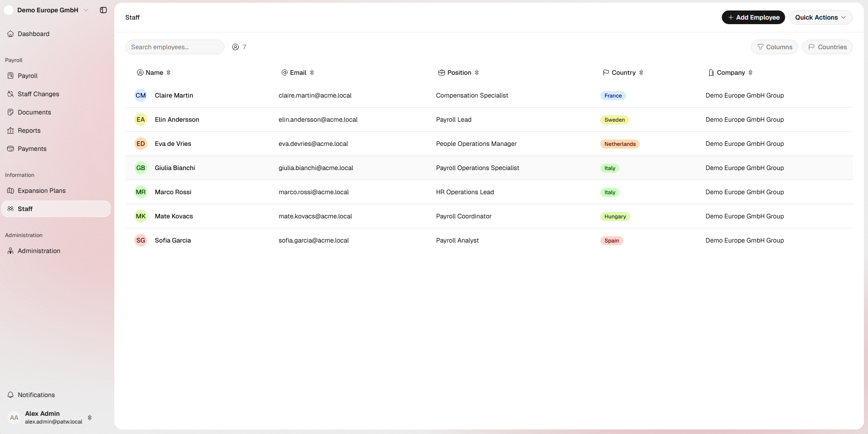Click Mate Kovacs' MK avatar
The height and width of the screenshot is (434, 868).
pyautogui.click(x=141, y=216)
